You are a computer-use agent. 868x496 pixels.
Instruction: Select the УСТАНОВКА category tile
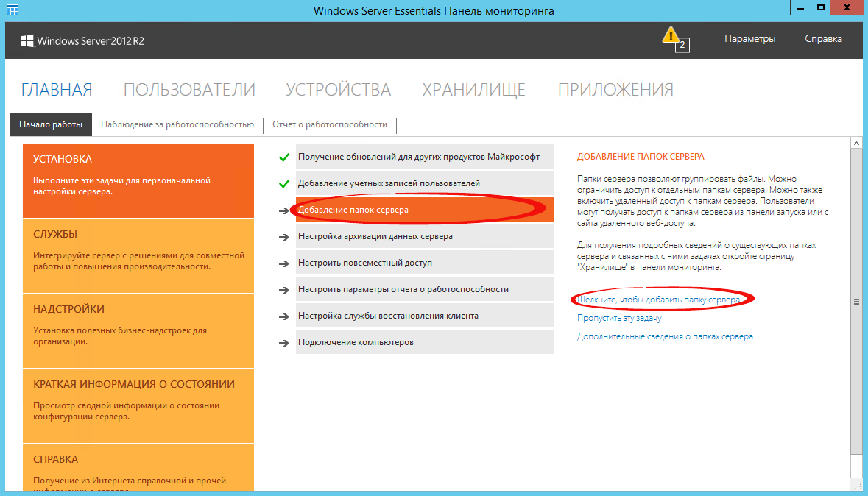tap(138, 181)
